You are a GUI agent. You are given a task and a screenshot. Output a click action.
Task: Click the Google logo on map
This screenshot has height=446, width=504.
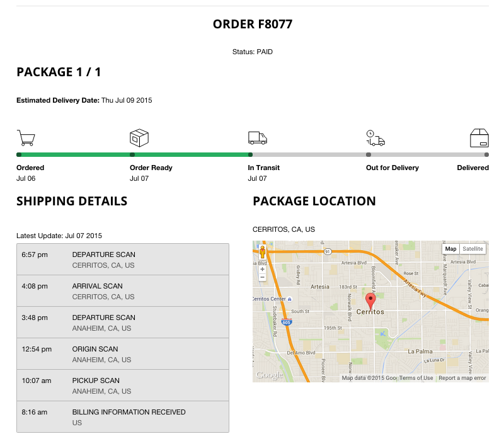(x=269, y=375)
